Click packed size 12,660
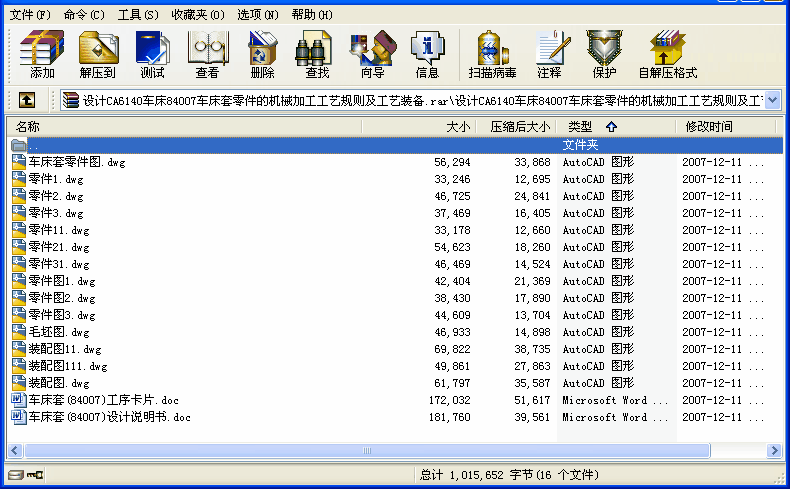Screen dimensions: 790x489 [532, 230]
